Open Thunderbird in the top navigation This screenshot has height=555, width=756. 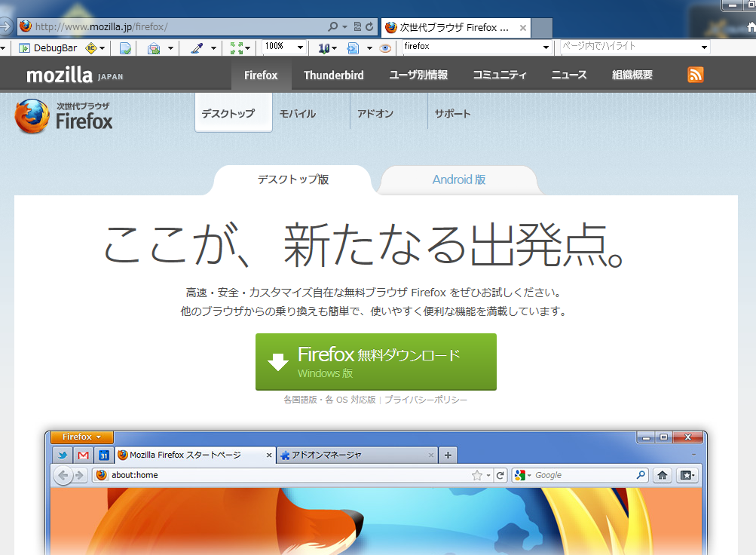click(x=333, y=75)
